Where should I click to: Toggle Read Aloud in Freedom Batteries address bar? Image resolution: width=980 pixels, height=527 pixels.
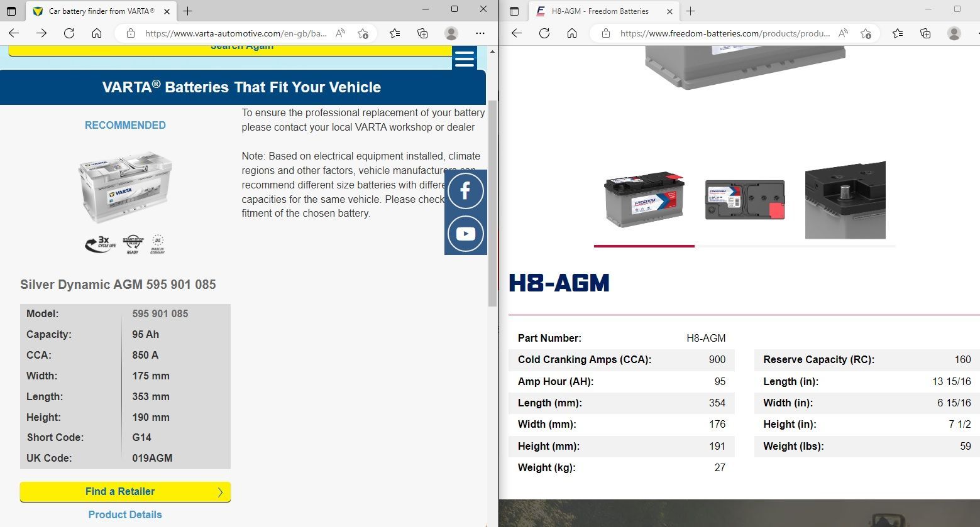tap(844, 33)
